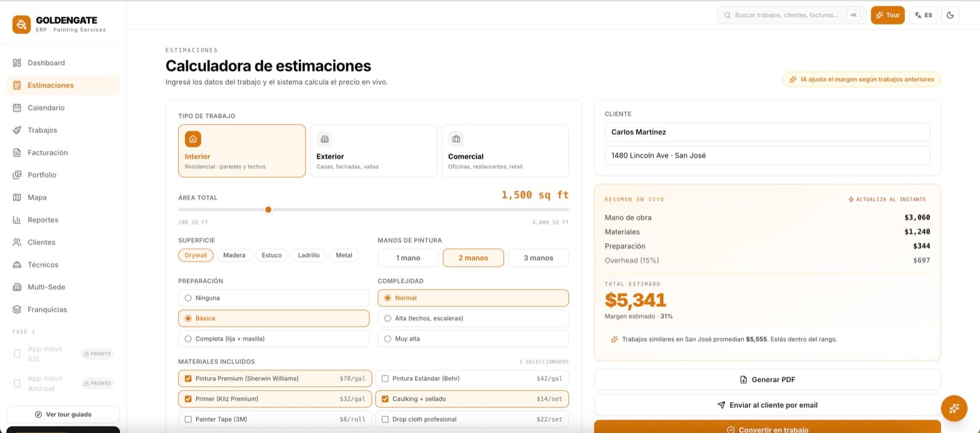Click the área total slider handle
This screenshot has height=433, width=980.
coord(268,209)
